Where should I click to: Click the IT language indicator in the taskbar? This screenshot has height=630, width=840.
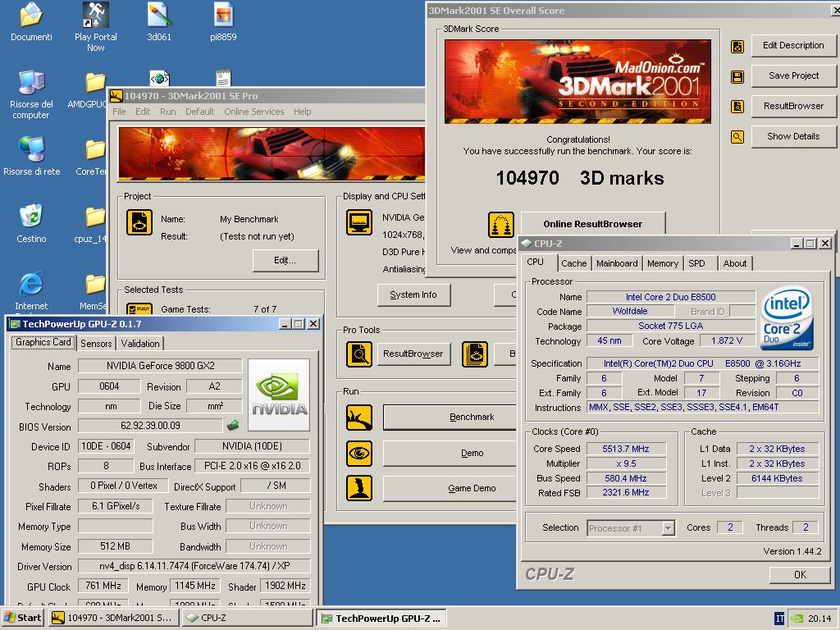780,619
